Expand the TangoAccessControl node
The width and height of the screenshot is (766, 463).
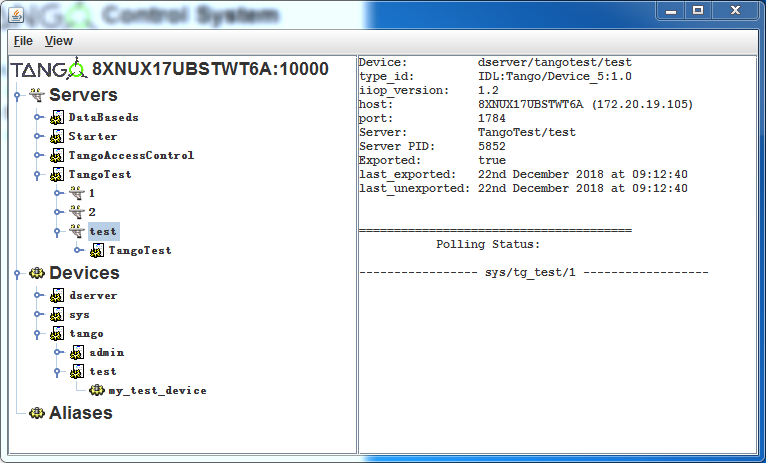click(x=38, y=155)
